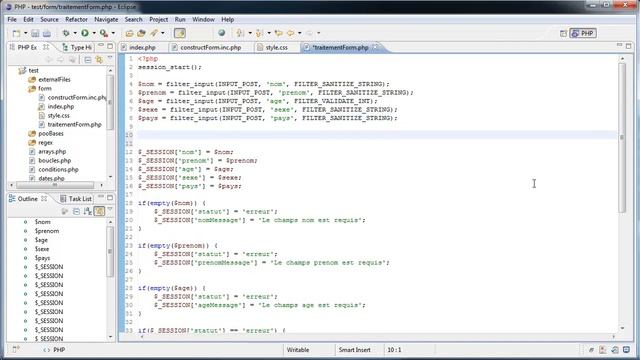Launch the Debug toolbar icon
This screenshot has width=640, height=360.
(66, 33)
